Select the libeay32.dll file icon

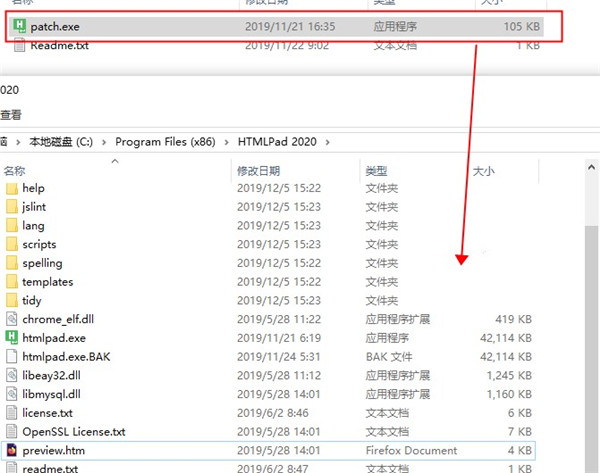pos(12,375)
